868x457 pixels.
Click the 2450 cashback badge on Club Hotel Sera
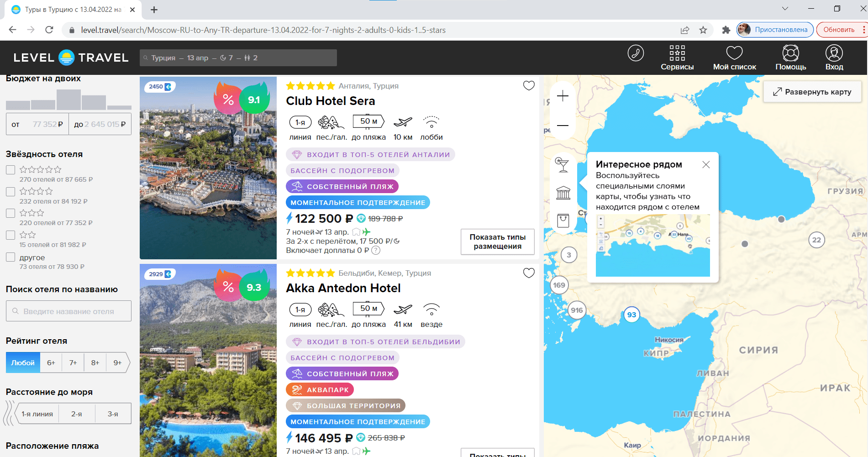point(159,87)
